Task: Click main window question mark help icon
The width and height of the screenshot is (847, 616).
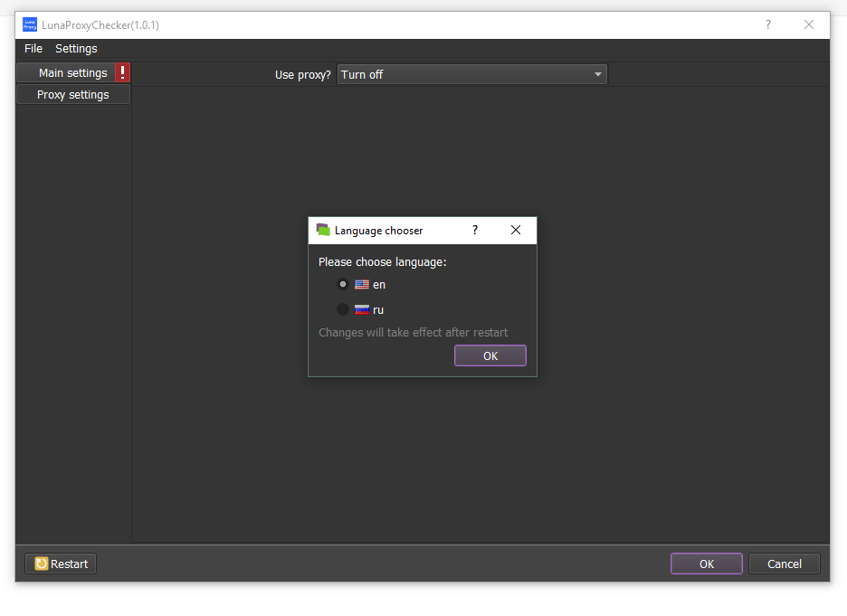Action: pos(768,25)
